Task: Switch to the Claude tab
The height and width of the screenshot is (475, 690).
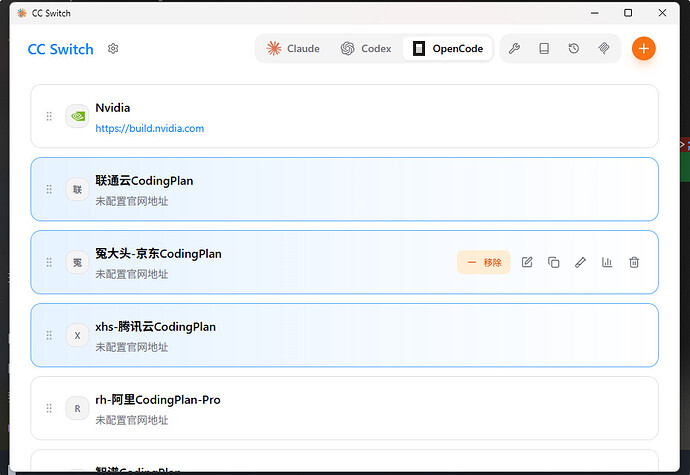Action: [293, 48]
